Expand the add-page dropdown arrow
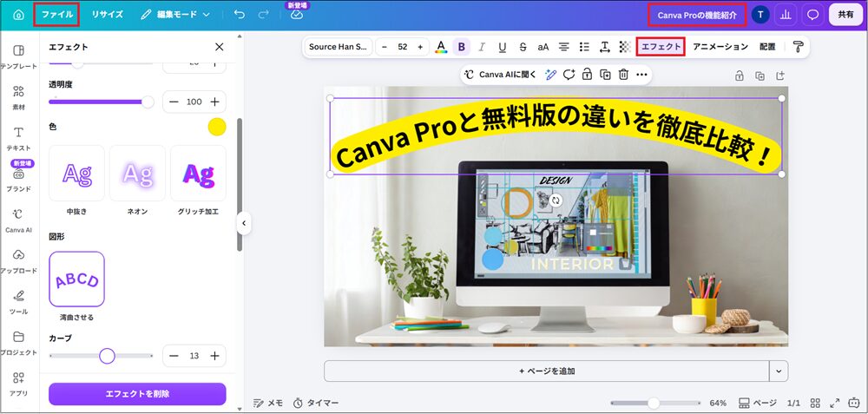868x414 pixels. [779, 371]
